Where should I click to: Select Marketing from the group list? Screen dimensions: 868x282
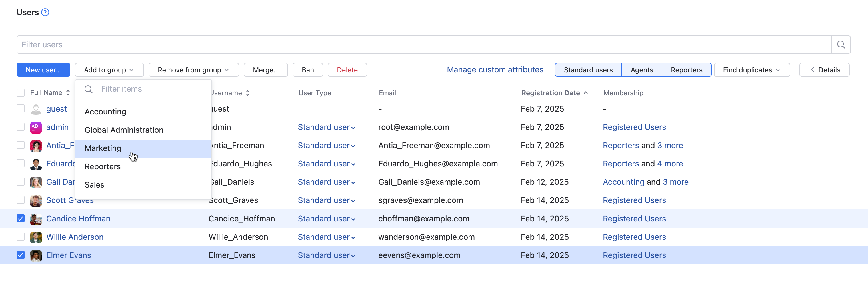point(103,148)
